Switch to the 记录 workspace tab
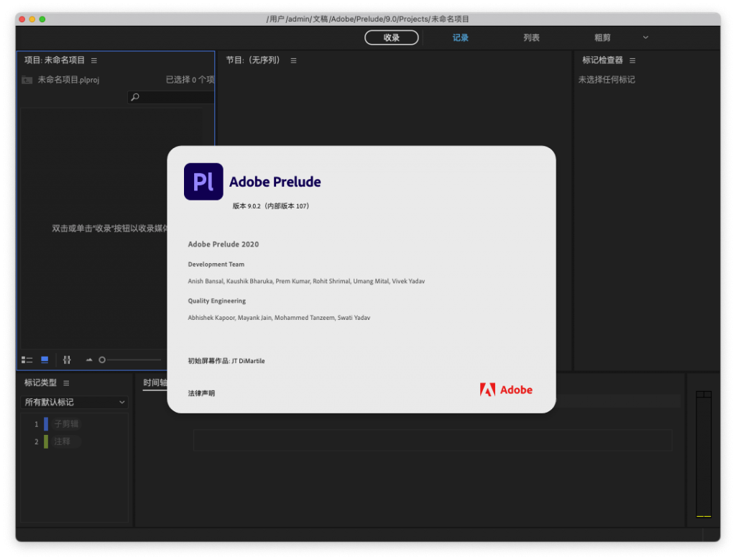The width and height of the screenshot is (736, 560). tap(460, 37)
